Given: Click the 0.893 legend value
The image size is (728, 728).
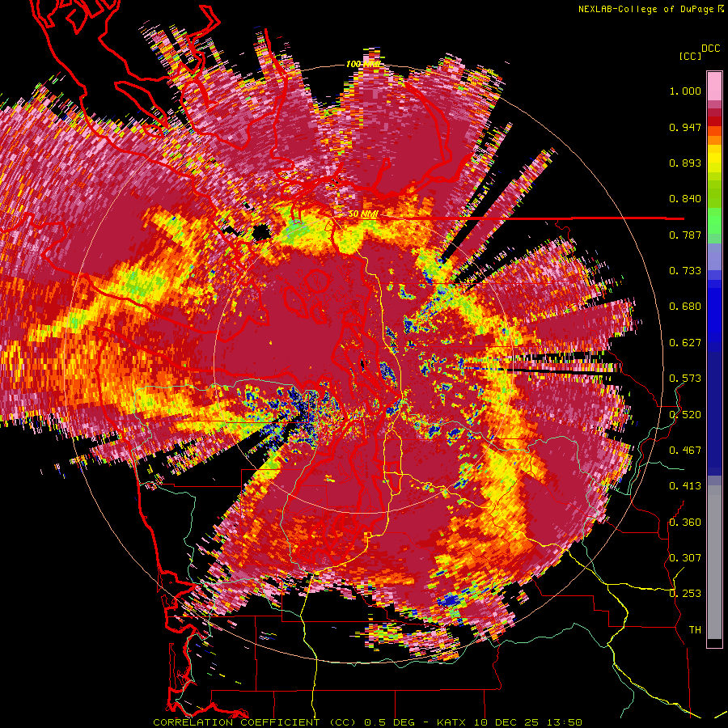Looking at the screenshot, I should pos(685,163).
